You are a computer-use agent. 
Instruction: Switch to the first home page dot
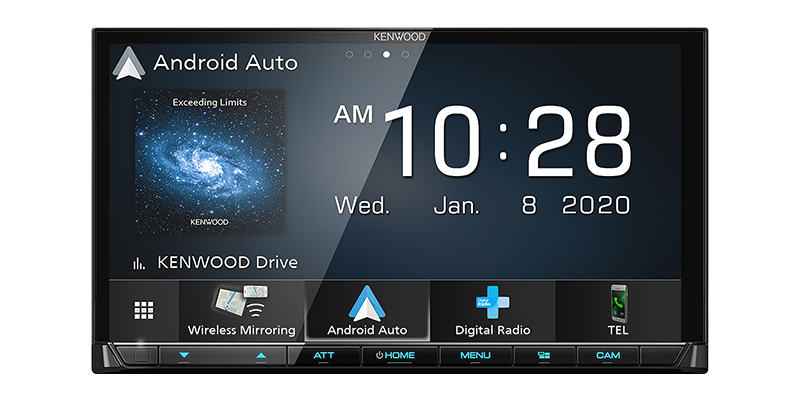(x=349, y=54)
